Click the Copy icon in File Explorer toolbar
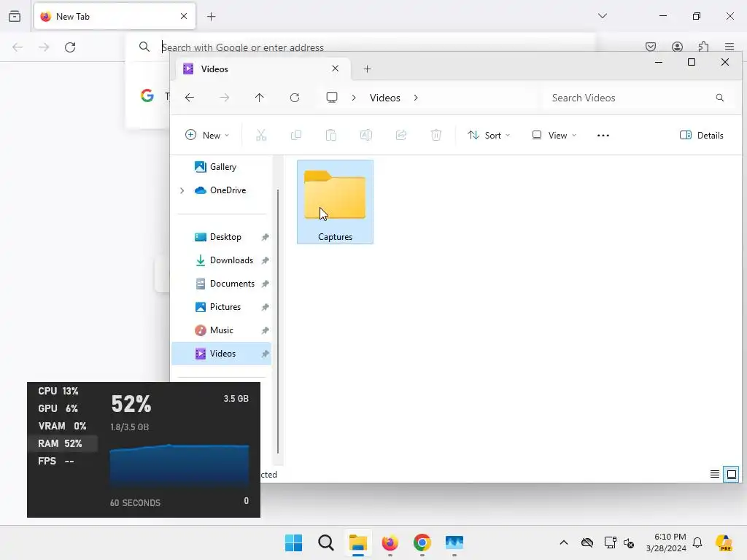Viewport: 747px width, 560px height. [296, 135]
